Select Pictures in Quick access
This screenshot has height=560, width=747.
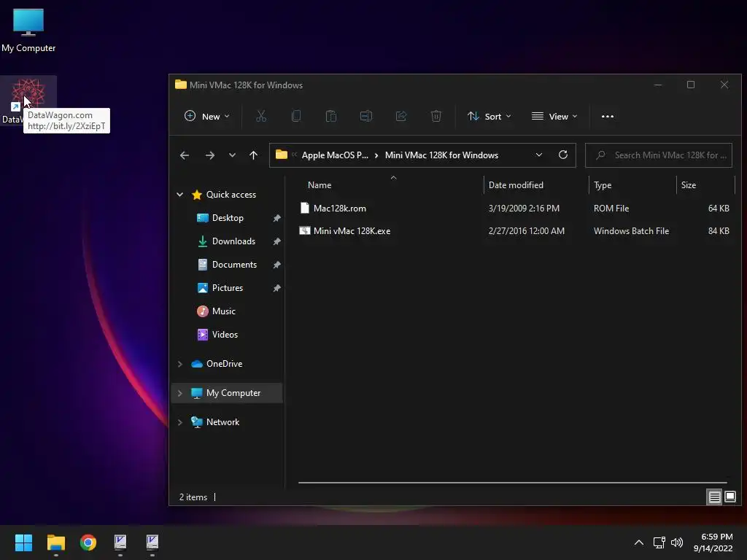(x=228, y=287)
